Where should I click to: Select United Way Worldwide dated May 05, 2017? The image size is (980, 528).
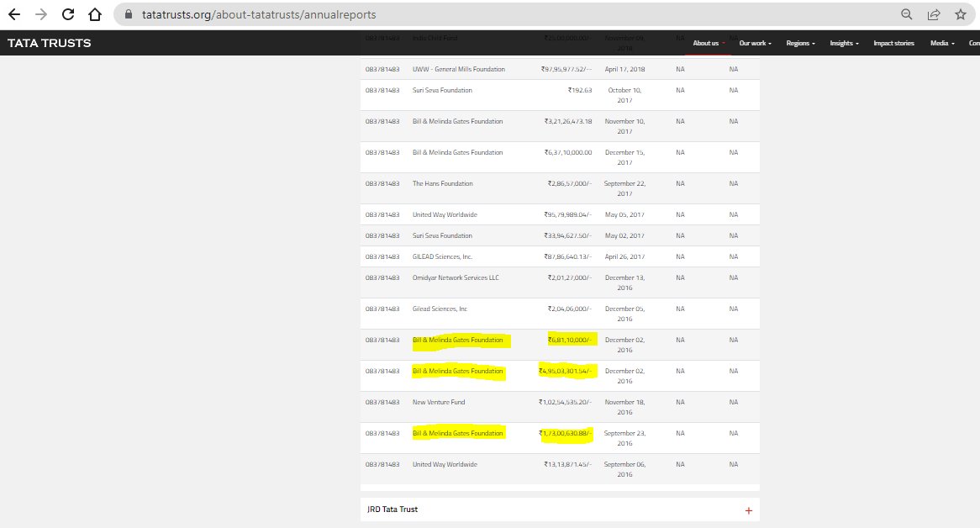pos(445,215)
